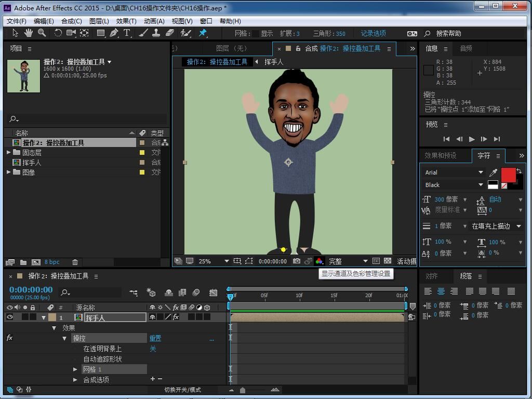Toggle the fx switch beside 操控 effect

(9, 338)
